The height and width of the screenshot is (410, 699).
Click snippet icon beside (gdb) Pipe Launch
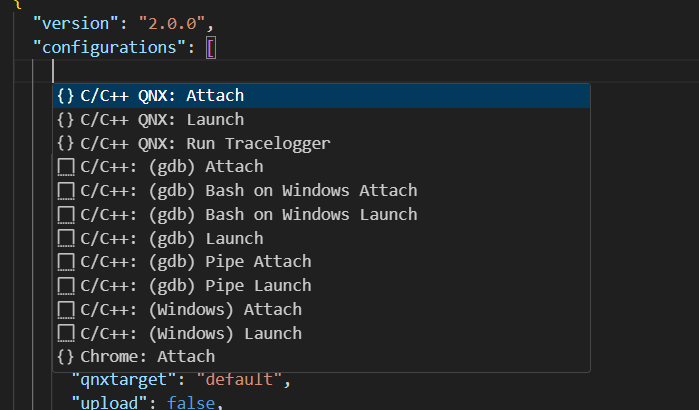click(x=66, y=286)
